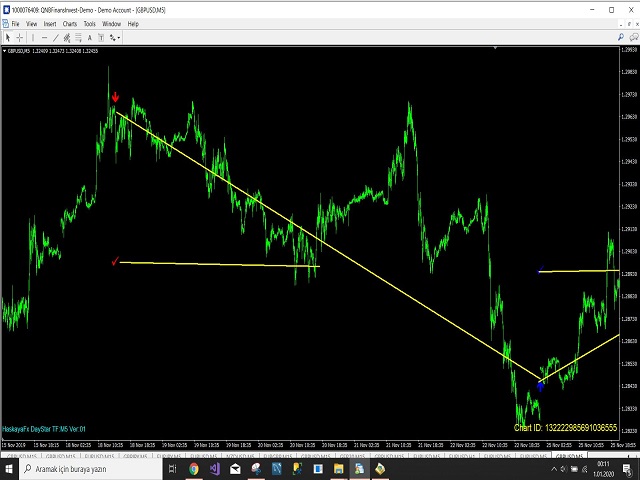
Task: Activate the crosshair tool
Action: pyautogui.click(x=19, y=38)
